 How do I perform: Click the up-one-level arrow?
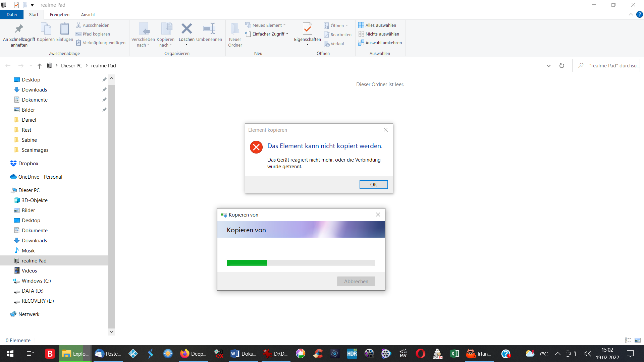[40, 66]
